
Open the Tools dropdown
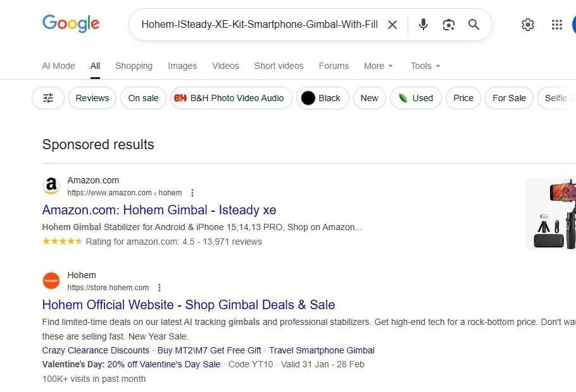[424, 66]
